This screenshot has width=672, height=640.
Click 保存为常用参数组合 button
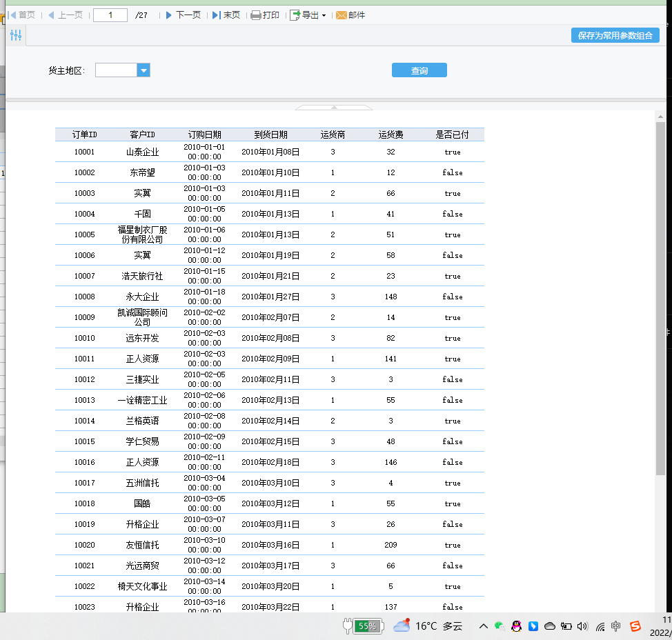(615, 36)
